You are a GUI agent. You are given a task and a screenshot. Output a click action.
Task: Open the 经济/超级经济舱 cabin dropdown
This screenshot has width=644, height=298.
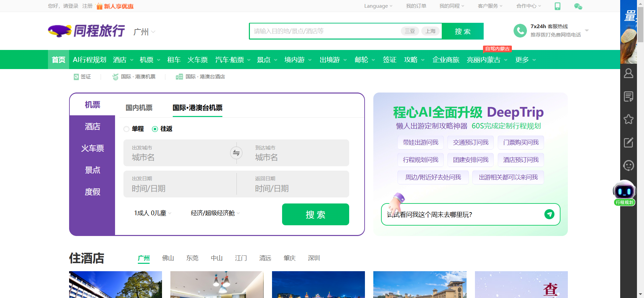pyautogui.click(x=215, y=213)
